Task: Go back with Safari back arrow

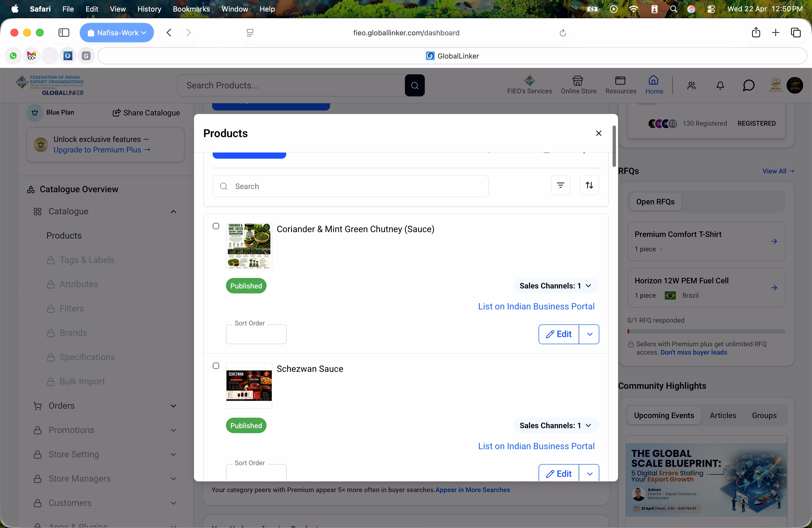Action: (x=169, y=33)
